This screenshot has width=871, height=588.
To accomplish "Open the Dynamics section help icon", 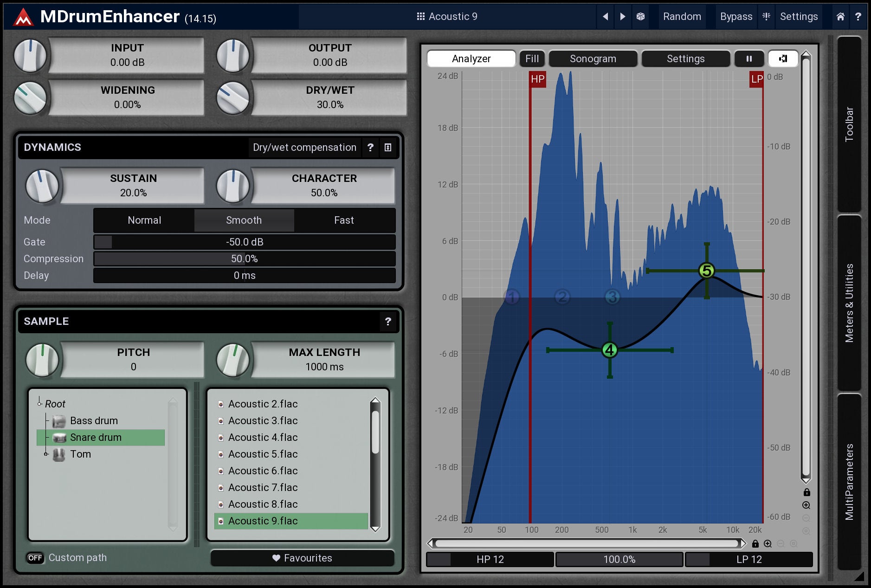I will (x=370, y=148).
